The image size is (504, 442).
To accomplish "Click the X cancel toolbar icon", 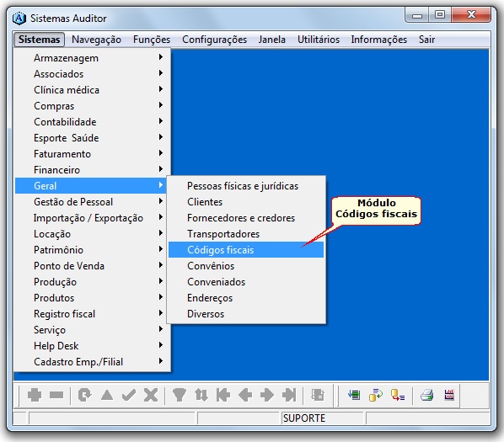I will (151, 395).
